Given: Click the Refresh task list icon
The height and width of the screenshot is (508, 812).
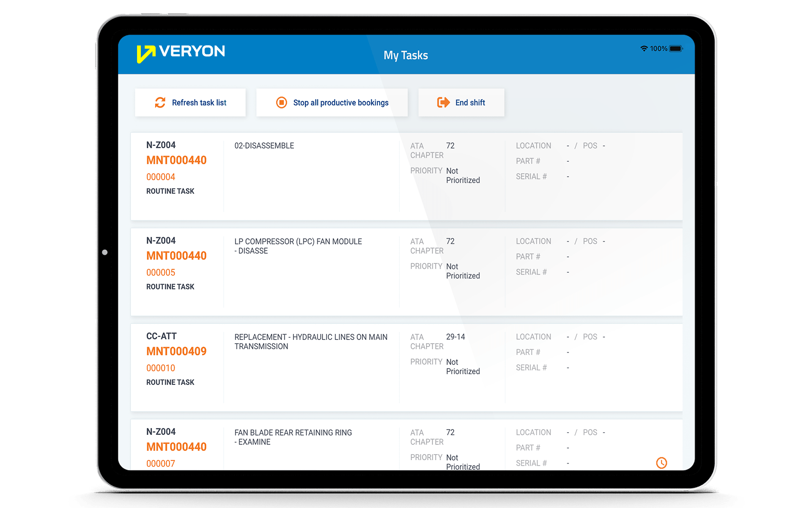Looking at the screenshot, I should [158, 102].
